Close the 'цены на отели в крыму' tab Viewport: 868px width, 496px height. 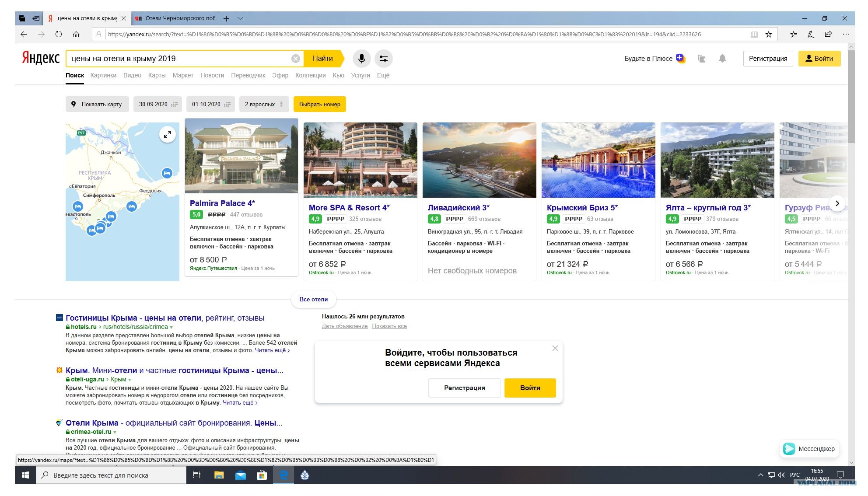pyautogui.click(x=124, y=18)
